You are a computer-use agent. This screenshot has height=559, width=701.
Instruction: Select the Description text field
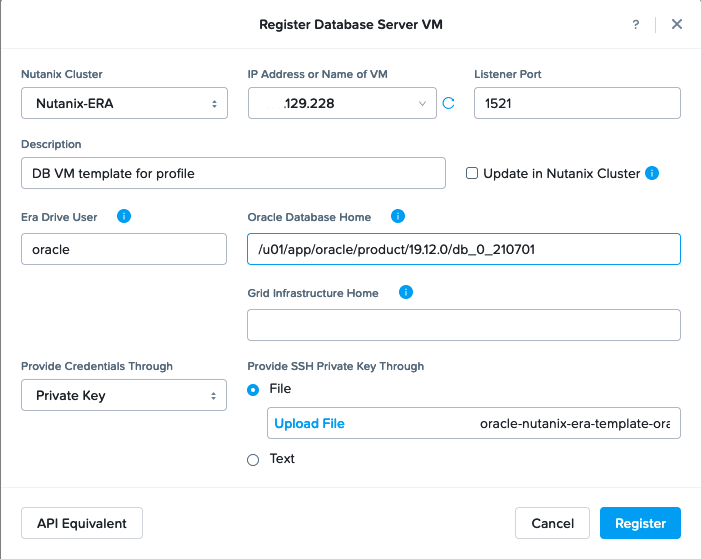[x=233, y=173]
